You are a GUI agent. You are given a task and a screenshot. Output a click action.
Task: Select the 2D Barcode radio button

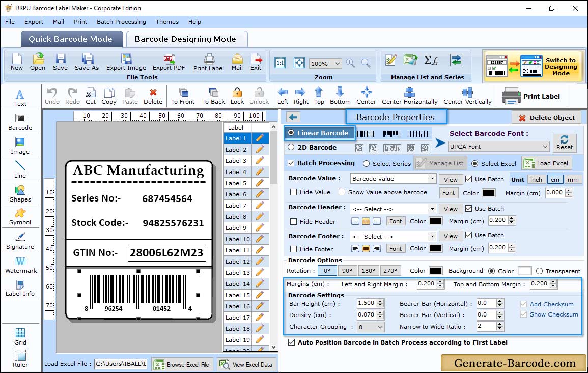pyautogui.click(x=291, y=147)
